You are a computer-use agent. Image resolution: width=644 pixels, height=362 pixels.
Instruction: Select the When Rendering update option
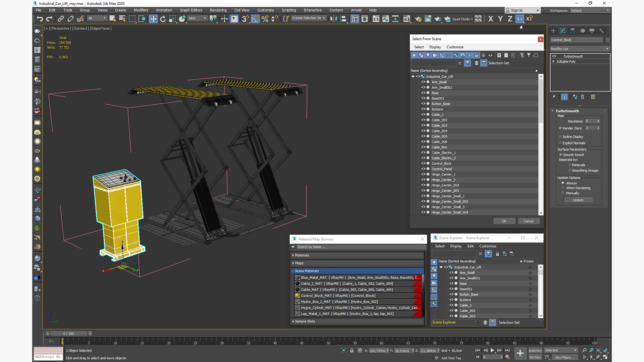click(563, 188)
